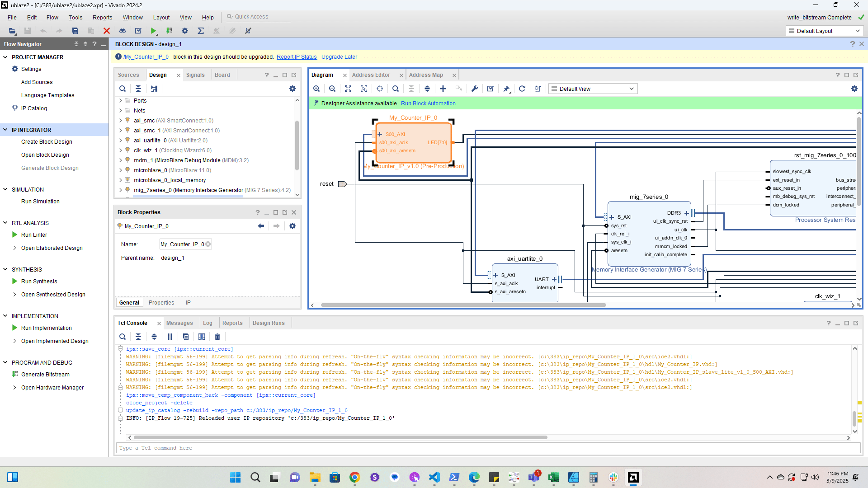The image size is (868, 488).
Task: Click the wrench icon in the diagram toolbar
Action: coord(475,89)
